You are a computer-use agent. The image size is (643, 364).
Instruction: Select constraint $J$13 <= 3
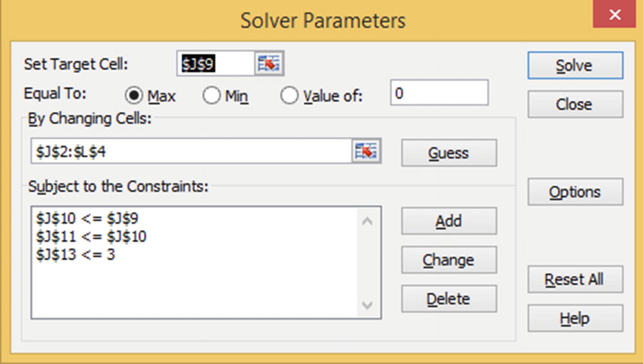76,255
